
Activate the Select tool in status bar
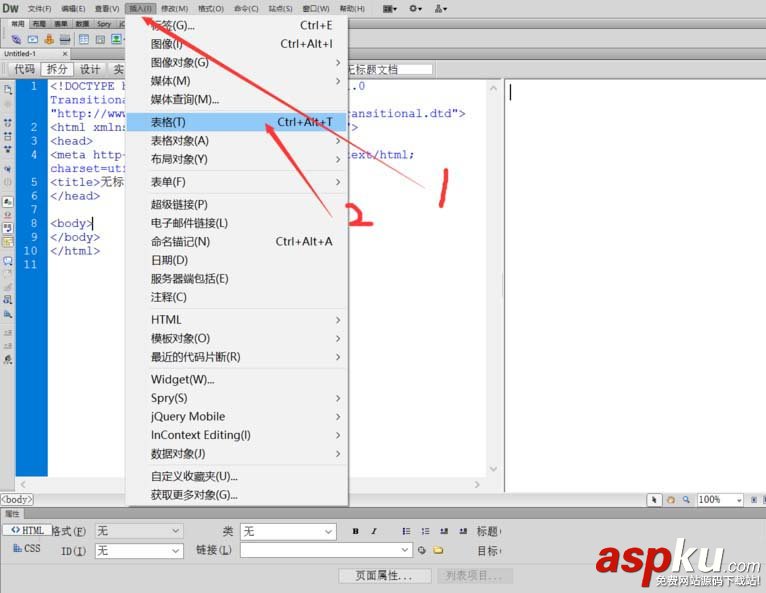pos(654,500)
